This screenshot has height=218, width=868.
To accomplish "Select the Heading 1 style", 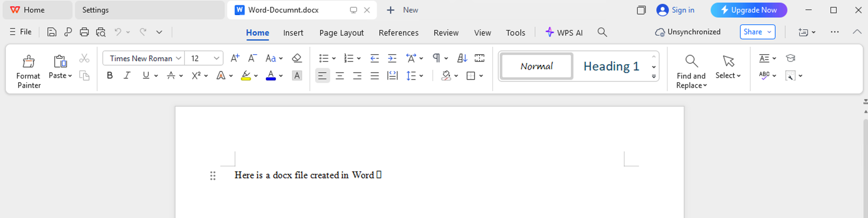I will (611, 66).
